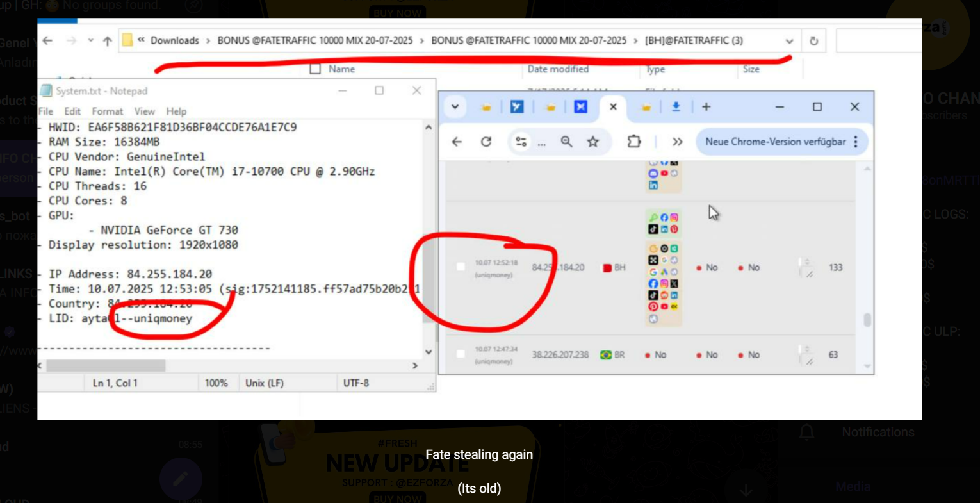Switch to Chrome tab with blue X icon
980x503 pixels.
click(580, 107)
